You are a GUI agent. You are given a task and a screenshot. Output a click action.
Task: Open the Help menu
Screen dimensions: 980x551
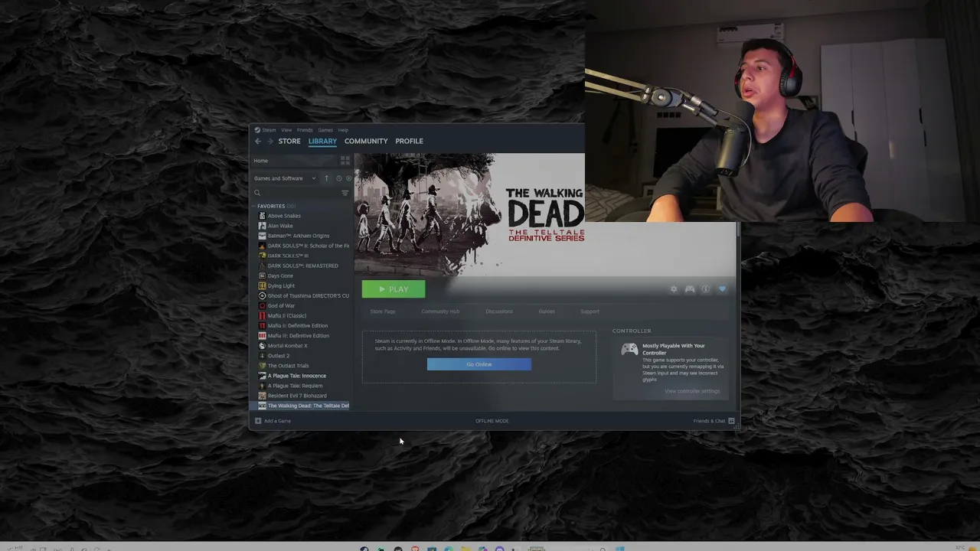[343, 130]
